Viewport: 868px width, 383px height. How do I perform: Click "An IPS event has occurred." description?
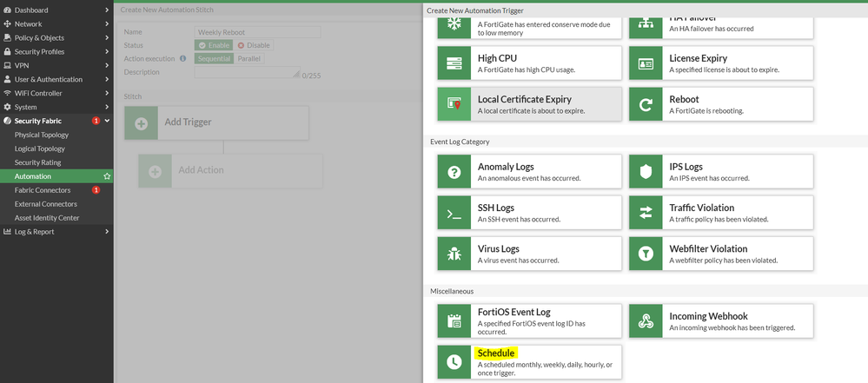point(709,178)
